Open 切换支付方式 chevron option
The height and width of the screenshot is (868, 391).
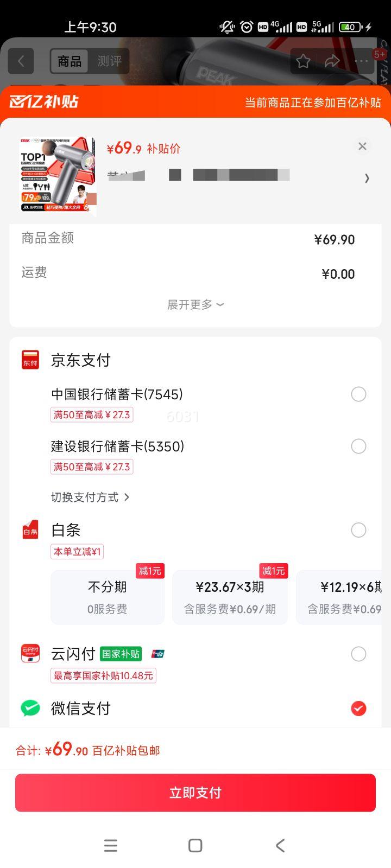pyautogui.click(x=90, y=497)
